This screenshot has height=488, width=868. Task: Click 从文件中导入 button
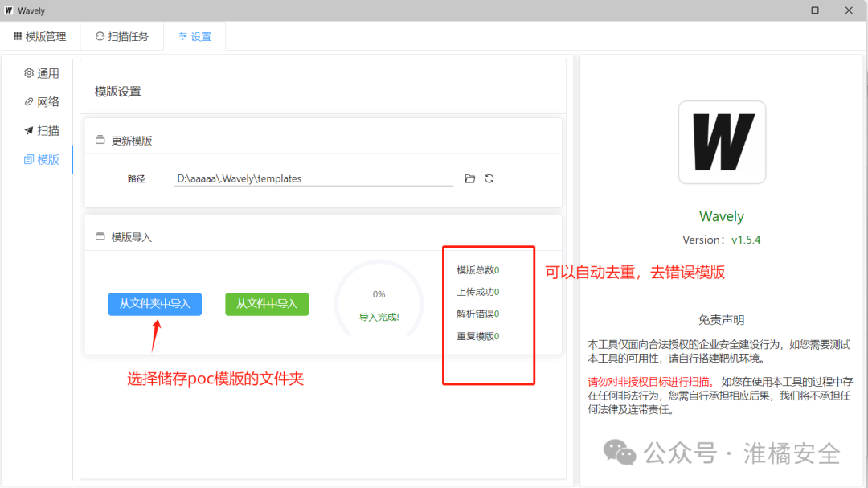(267, 304)
